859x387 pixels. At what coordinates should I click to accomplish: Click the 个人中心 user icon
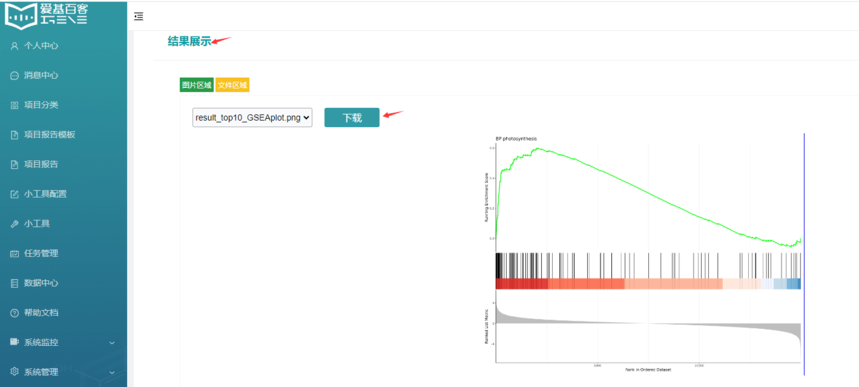[15, 46]
